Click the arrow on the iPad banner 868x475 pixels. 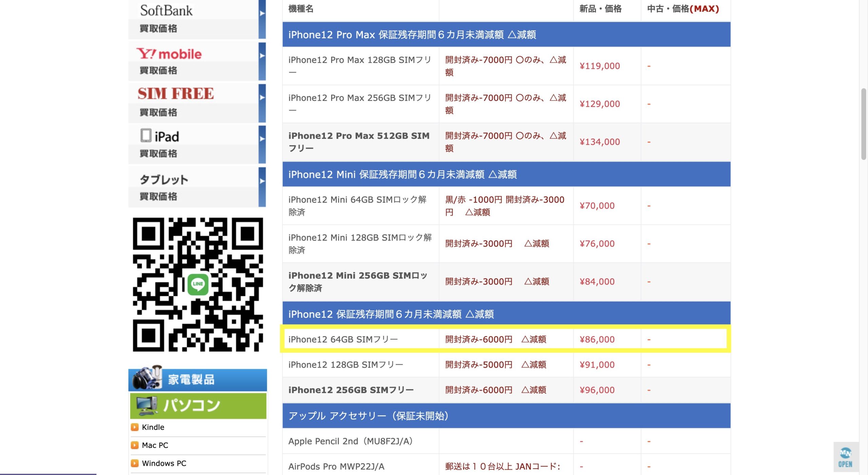262,139
